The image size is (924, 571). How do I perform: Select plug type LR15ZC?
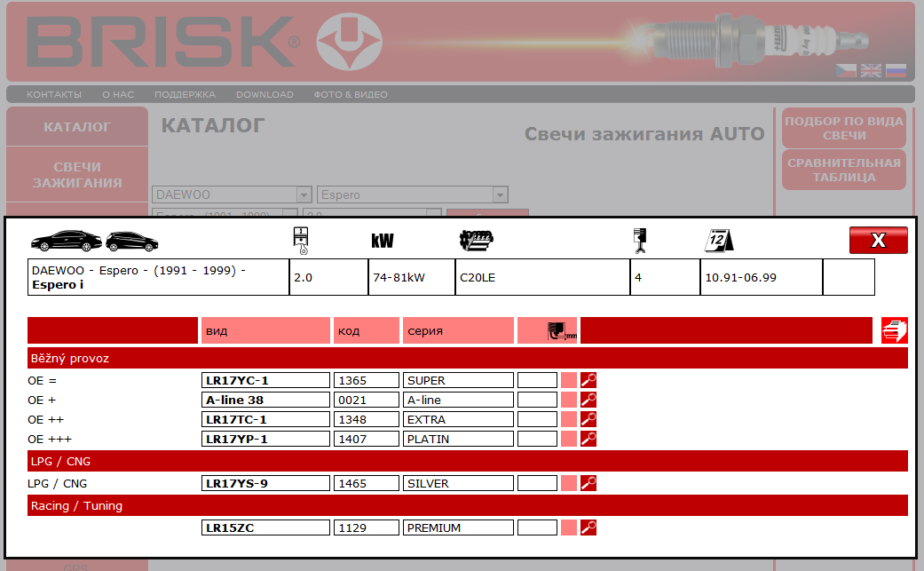[265, 527]
